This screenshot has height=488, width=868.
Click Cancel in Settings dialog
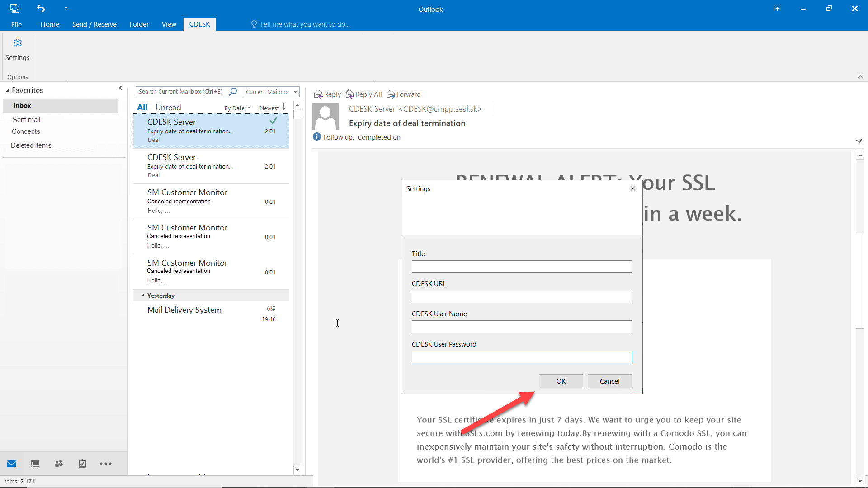click(x=609, y=381)
